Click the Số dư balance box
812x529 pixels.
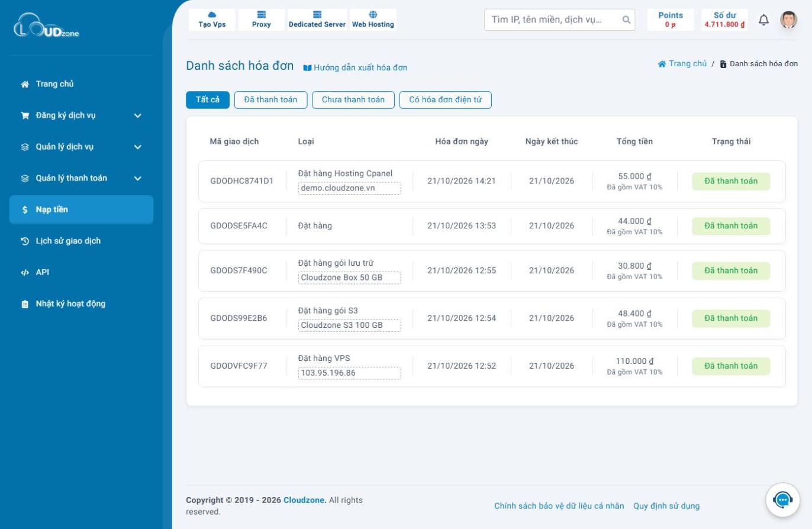pyautogui.click(x=724, y=20)
